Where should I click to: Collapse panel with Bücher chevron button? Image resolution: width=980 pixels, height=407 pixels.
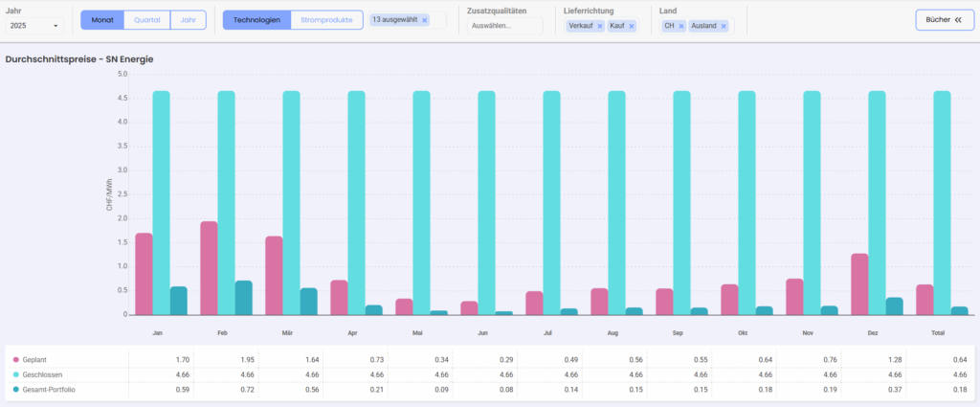coord(945,20)
